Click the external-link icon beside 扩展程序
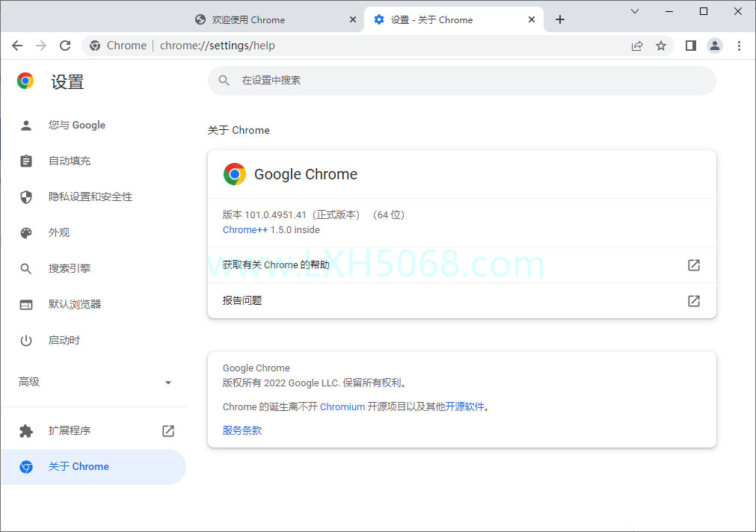Screen dimensions: 756x532 168,431
